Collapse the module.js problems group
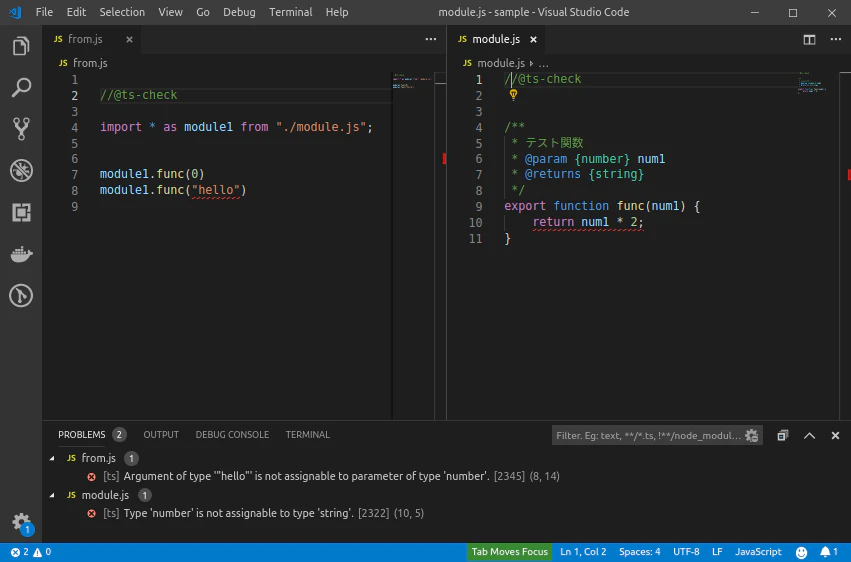Image resolution: width=851 pixels, height=562 pixels. click(52, 495)
